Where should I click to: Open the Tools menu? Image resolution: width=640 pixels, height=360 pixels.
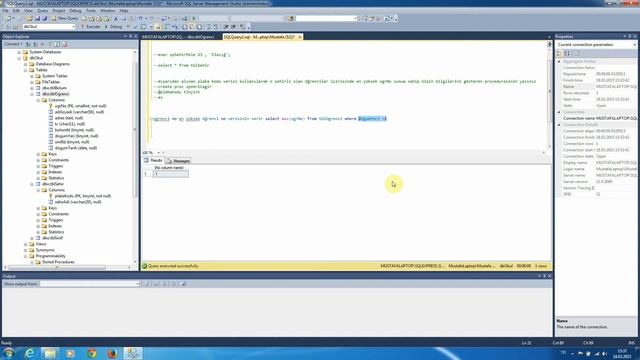point(91,11)
